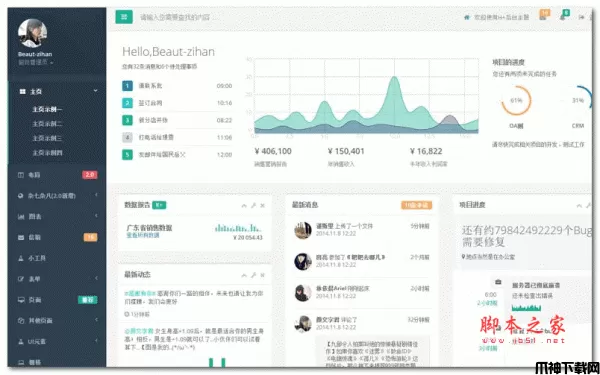
Task: Click the location pin icon under the Bug count
Action: [x=463, y=257]
